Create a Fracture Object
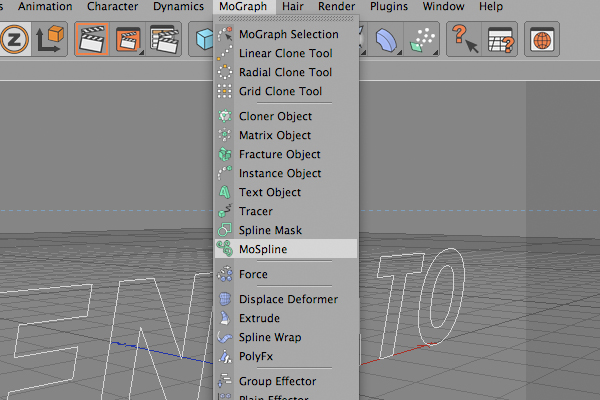The height and width of the screenshot is (400, 600). pyautogui.click(x=286, y=154)
